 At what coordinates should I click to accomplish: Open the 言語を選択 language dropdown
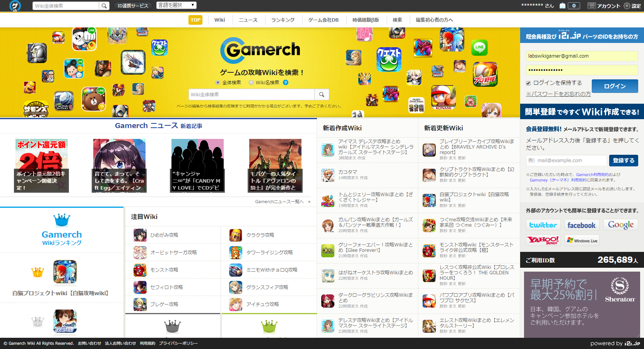click(176, 5)
